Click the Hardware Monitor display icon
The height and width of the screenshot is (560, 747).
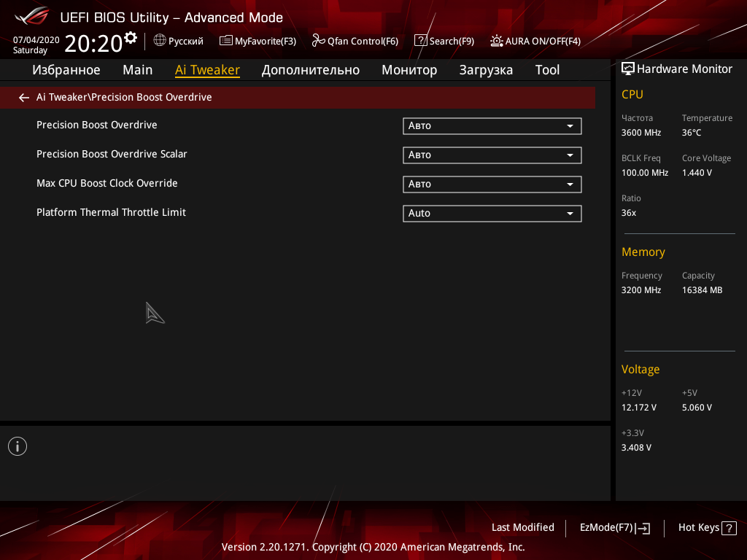tap(628, 69)
